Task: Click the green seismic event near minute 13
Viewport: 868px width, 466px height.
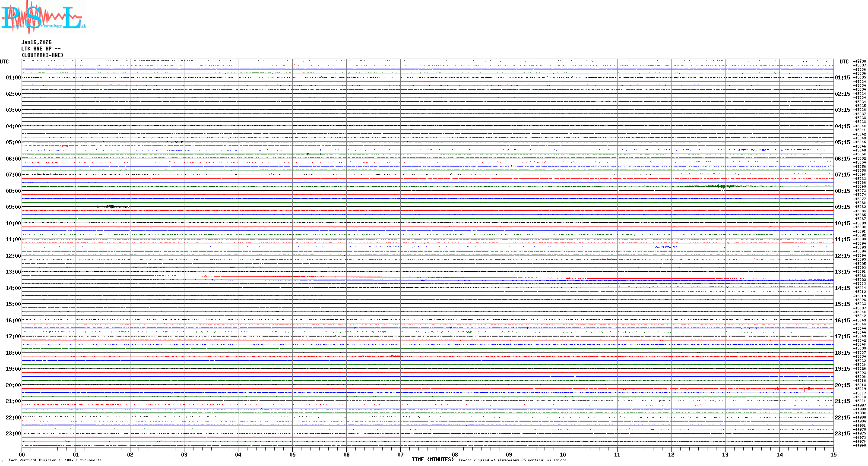Action: 720,186
